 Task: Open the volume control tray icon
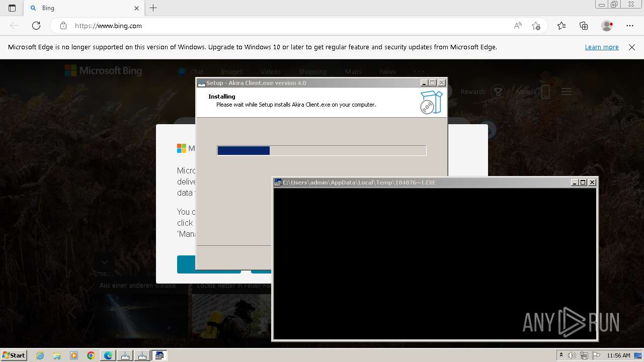click(573, 355)
